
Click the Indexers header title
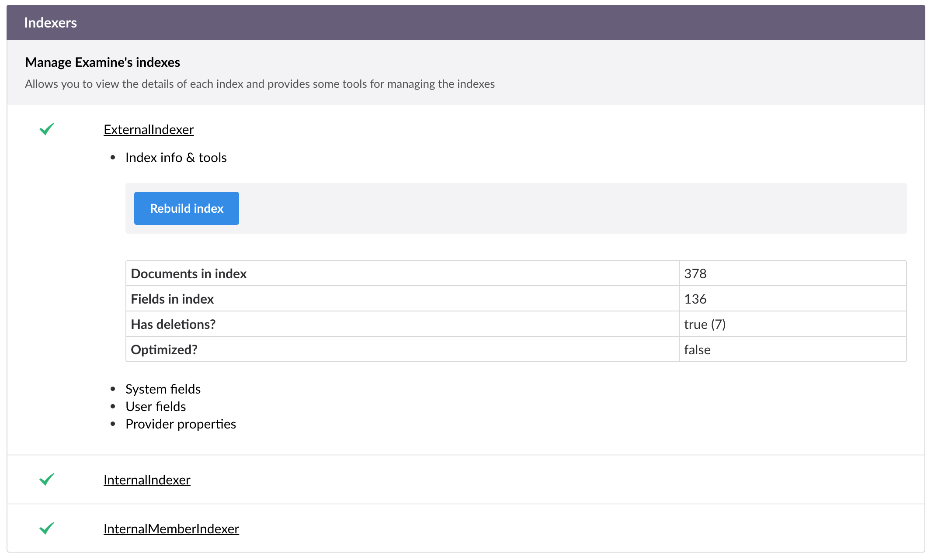[50, 23]
